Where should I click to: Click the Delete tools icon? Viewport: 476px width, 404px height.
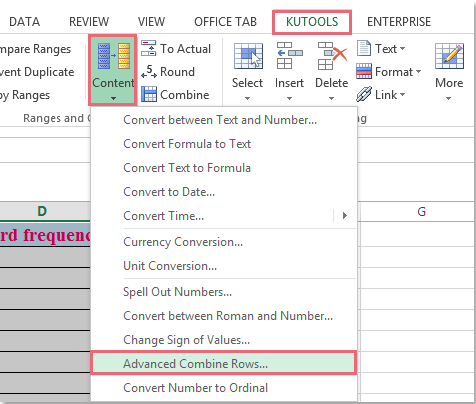(332, 56)
